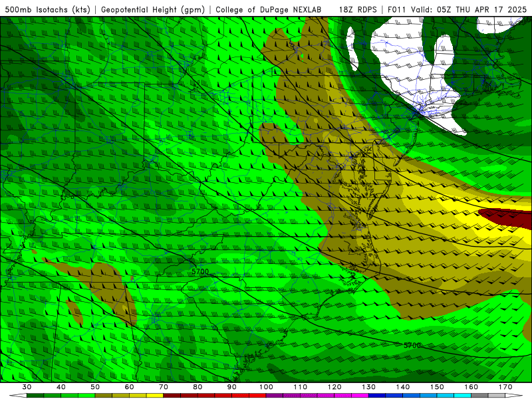This screenshot has height=399, width=532.
Task: Click the legend value 100
Action: (x=267, y=387)
